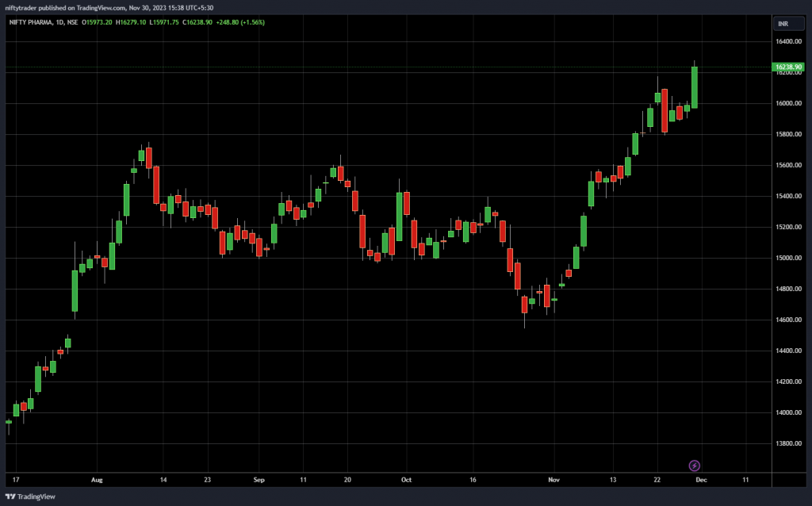Click the 14 date label on the time axis
Image resolution: width=812 pixels, height=506 pixels.
[163, 480]
